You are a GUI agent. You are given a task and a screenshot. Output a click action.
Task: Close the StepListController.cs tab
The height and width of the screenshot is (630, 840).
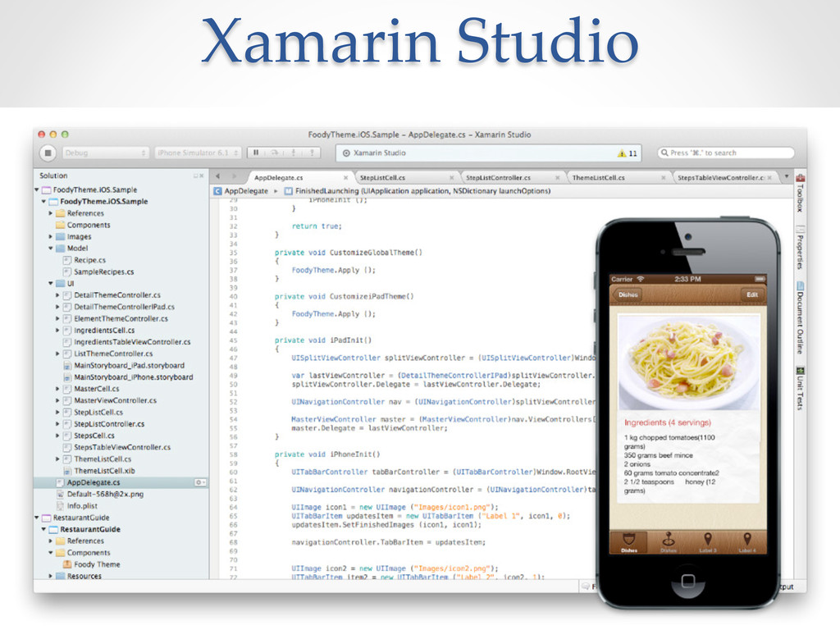(x=558, y=177)
